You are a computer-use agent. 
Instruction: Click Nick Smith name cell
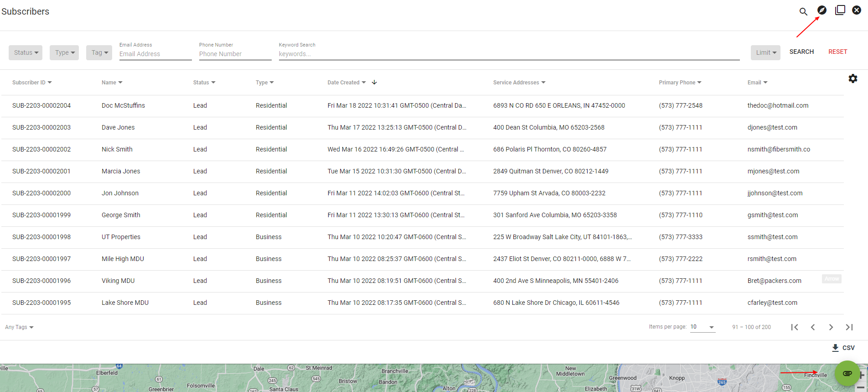point(117,149)
